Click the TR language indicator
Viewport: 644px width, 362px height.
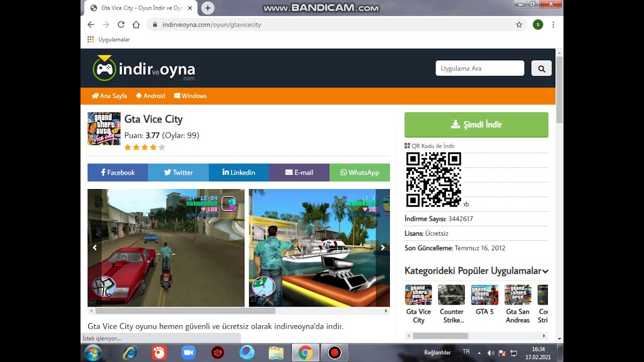coord(466,352)
